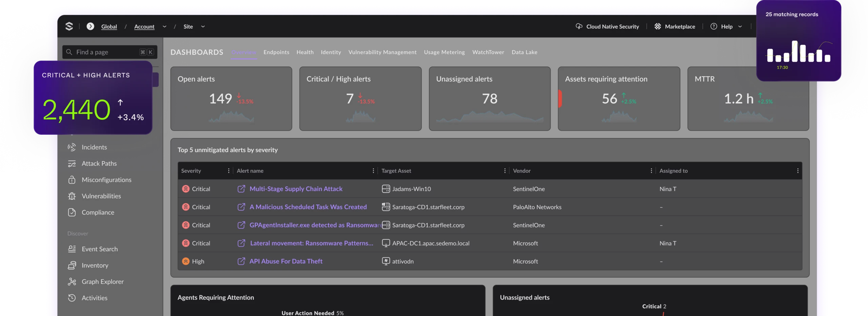Click the Cloud Native Security icon
The height and width of the screenshot is (316, 868).
[579, 26]
